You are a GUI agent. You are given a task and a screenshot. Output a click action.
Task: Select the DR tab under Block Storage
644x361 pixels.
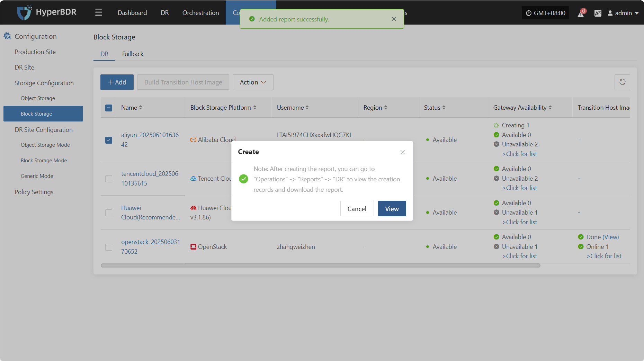[x=104, y=54]
